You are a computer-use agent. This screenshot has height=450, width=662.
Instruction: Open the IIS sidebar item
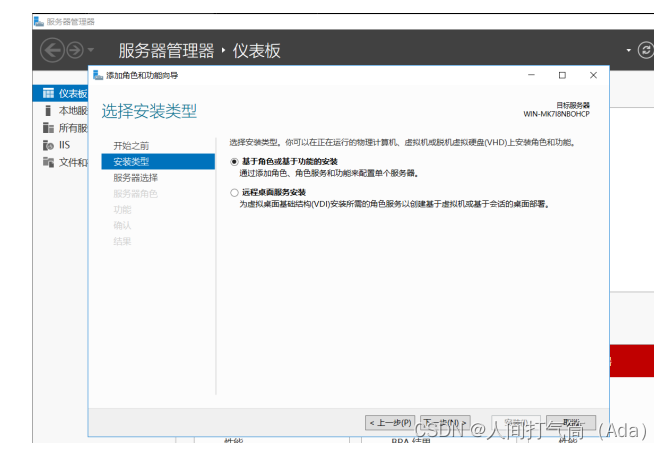click(63, 144)
